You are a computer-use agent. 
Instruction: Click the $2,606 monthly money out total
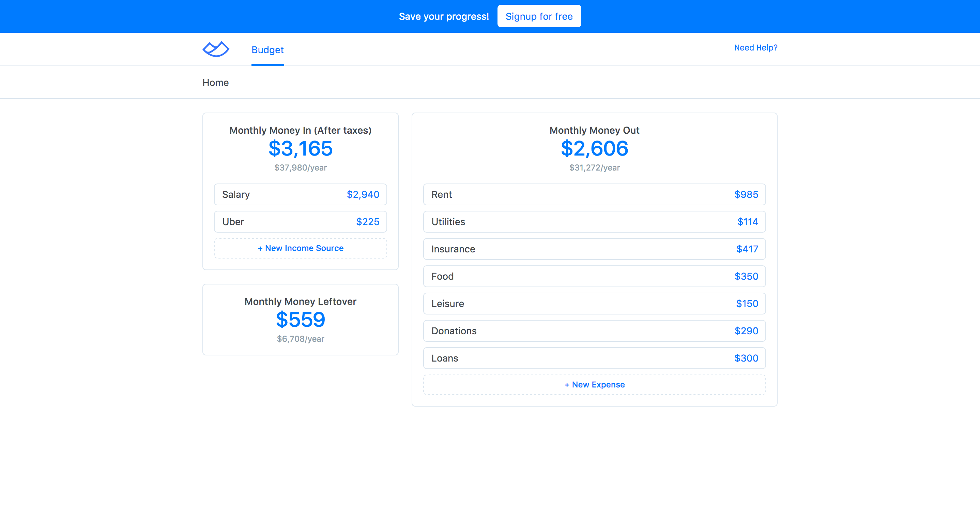pyautogui.click(x=594, y=148)
